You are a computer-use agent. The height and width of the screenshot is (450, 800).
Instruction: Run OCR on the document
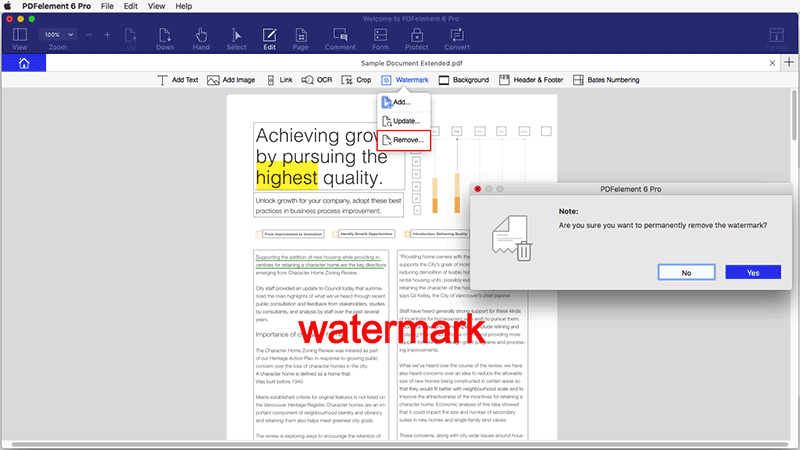click(317, 80)
